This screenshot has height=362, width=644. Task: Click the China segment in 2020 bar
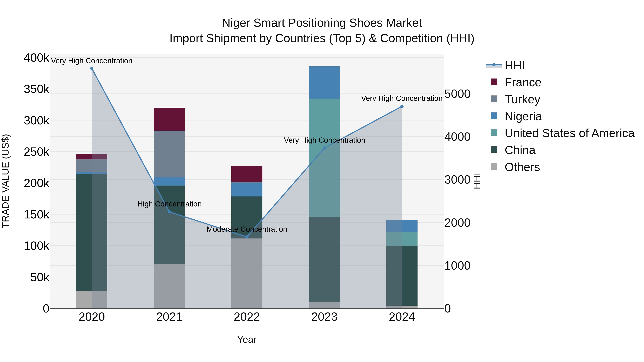click(x=92, y=233)
